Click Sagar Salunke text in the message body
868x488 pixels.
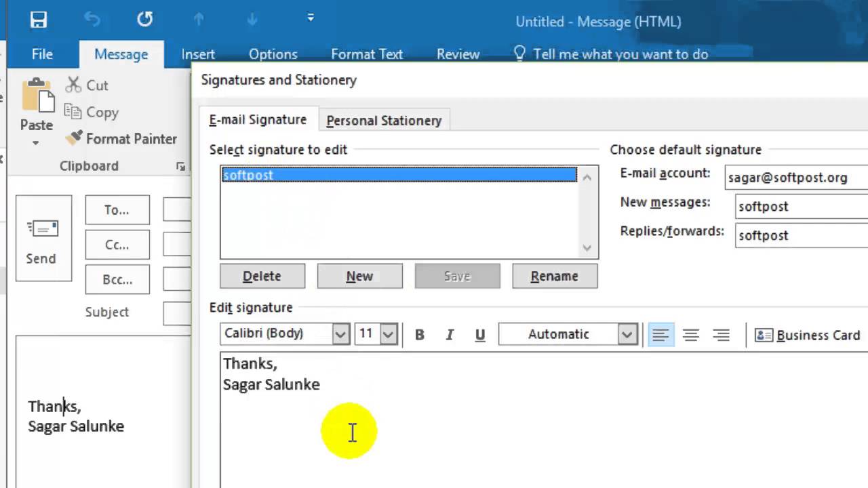pyautogui.click(x=76, y=426)
